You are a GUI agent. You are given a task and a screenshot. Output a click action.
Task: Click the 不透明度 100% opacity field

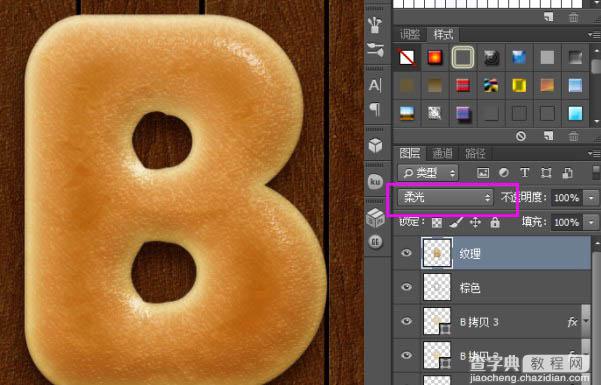(567, 198)
